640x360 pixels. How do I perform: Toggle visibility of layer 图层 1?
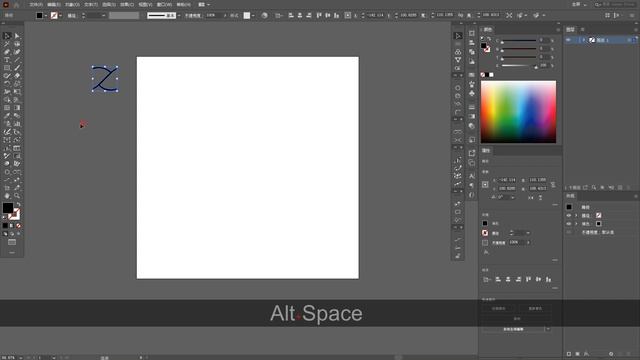click(x=568, y=40)
